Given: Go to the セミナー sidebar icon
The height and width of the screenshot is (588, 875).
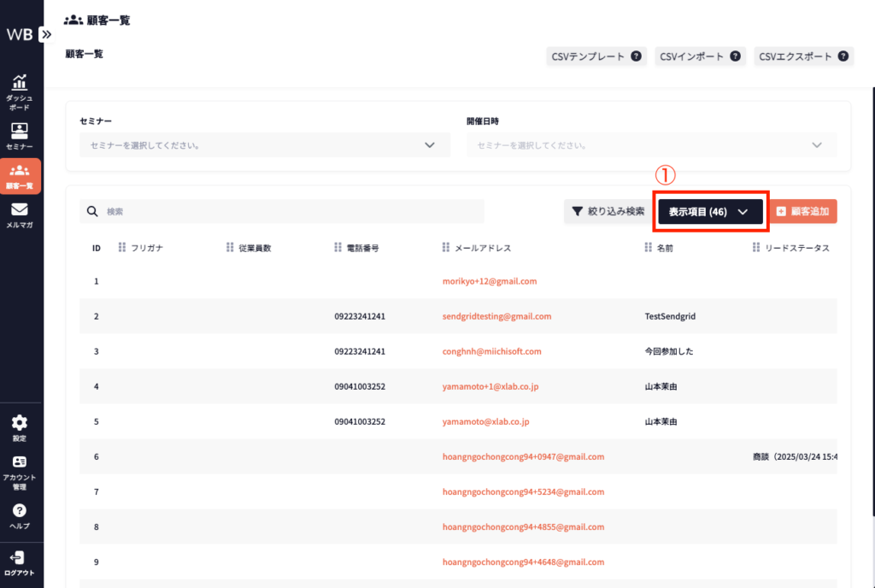Looking at the screenshot, I should [19, 135].
